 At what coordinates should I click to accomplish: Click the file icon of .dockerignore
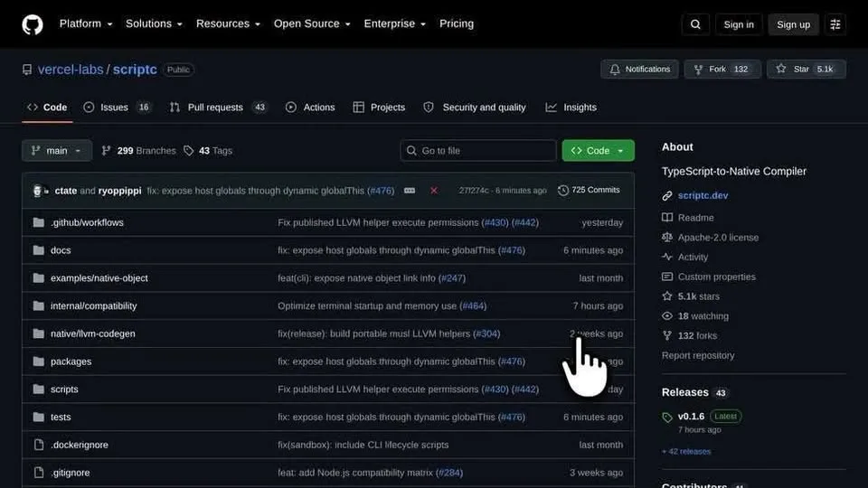coord(38,445)
